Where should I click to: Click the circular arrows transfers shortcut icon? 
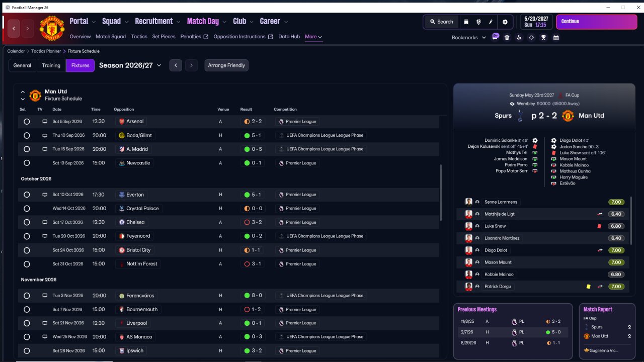pos(531,38)
